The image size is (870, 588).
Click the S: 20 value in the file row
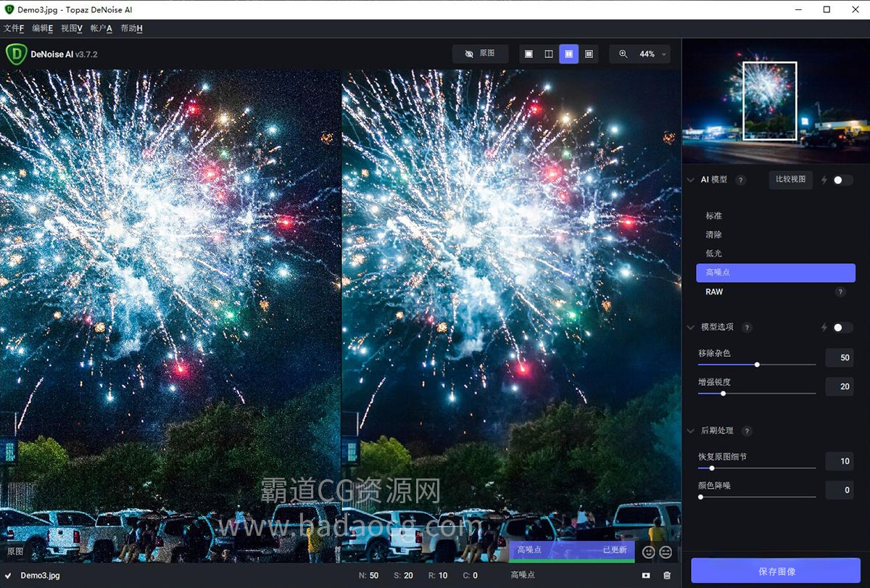tap(404, 576)
